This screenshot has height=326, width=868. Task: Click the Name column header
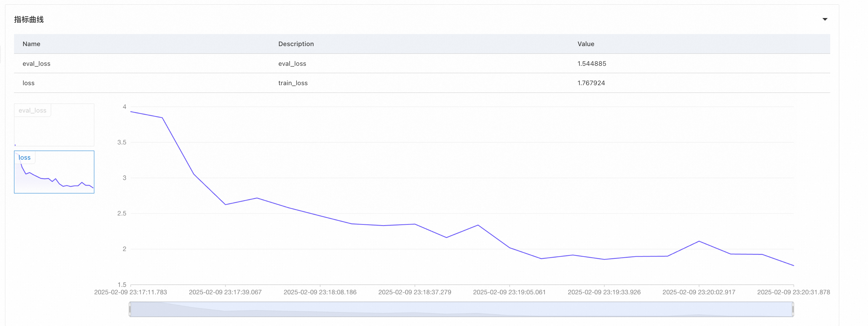pos(31,44)
